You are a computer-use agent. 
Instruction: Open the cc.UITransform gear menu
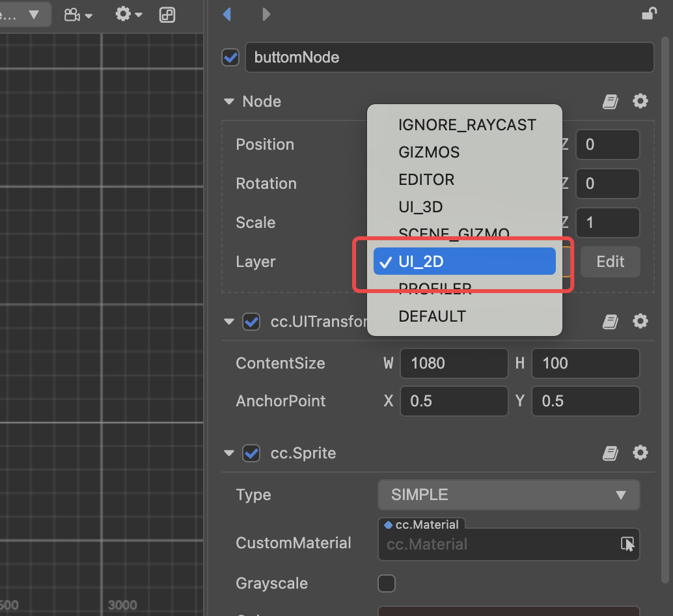(x=640, y=321)
